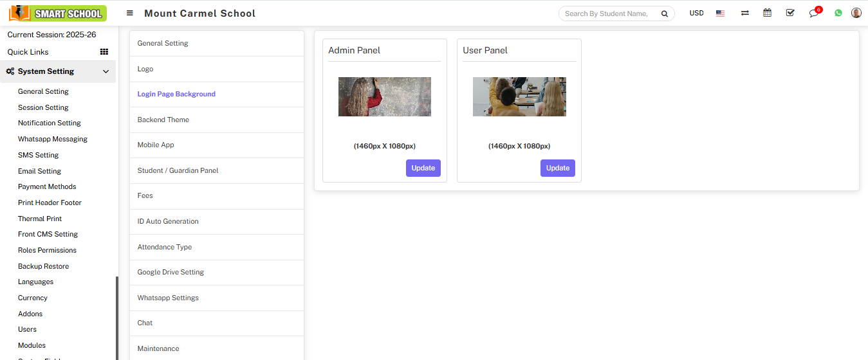Click the switch arrows icon in header
This screenshot has height=360, width=868.
click(744, 13)
